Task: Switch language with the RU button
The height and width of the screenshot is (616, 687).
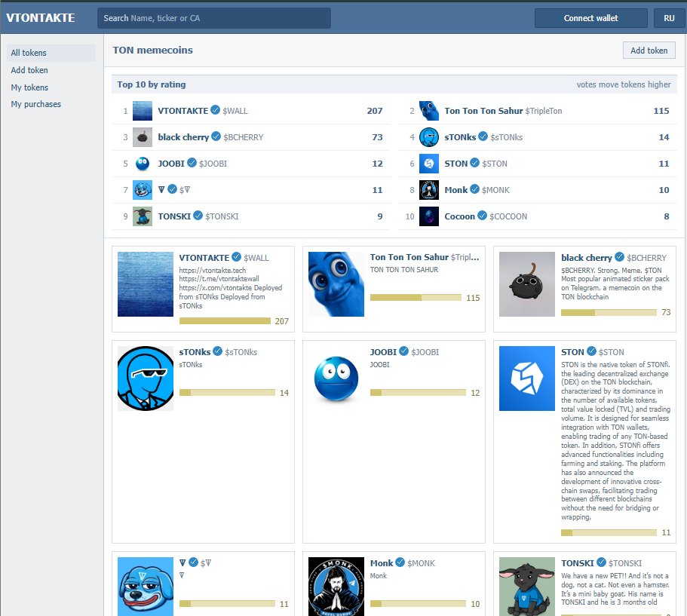Action: click(x=669, y=18)
